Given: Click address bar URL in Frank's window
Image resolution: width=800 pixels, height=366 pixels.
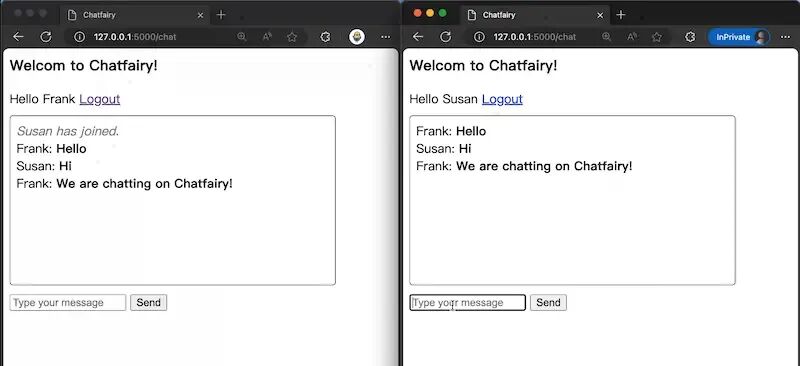Looking at the screenshot, I should tap(135, 37).
